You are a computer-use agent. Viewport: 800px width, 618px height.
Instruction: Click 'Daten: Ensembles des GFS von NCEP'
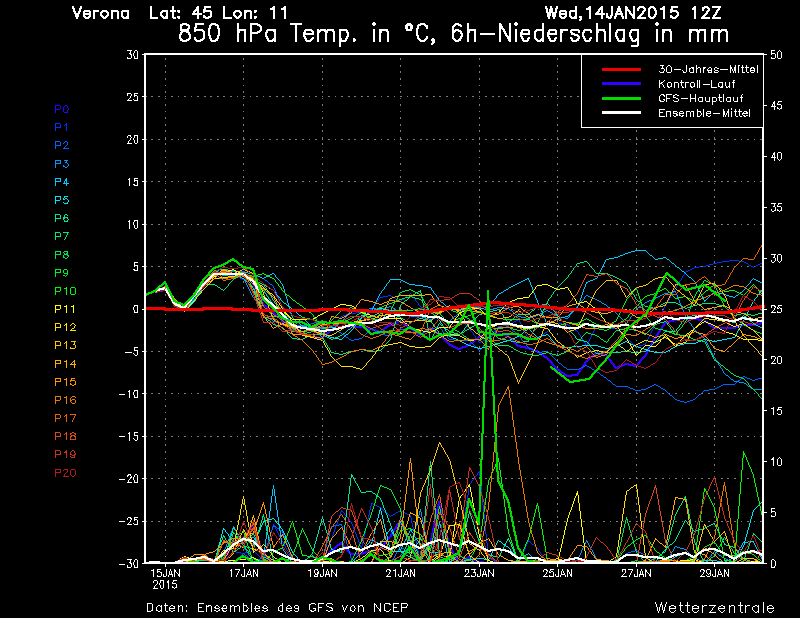pyautogui.click(x=277, y=608)
